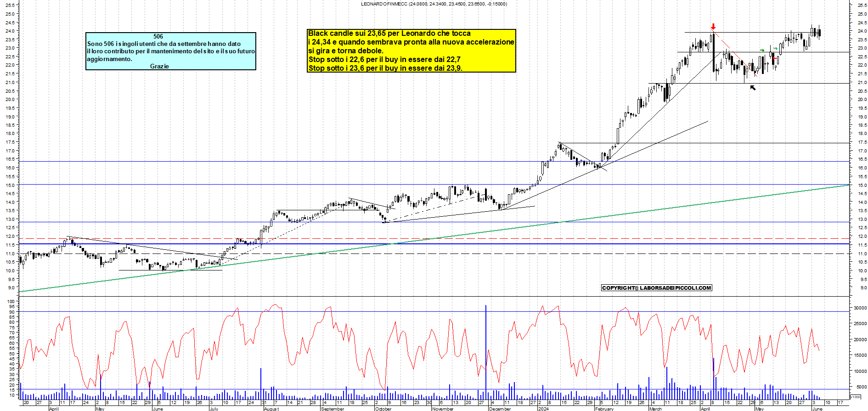Click the 30000 volume scale label

click(x=860, y=308)
